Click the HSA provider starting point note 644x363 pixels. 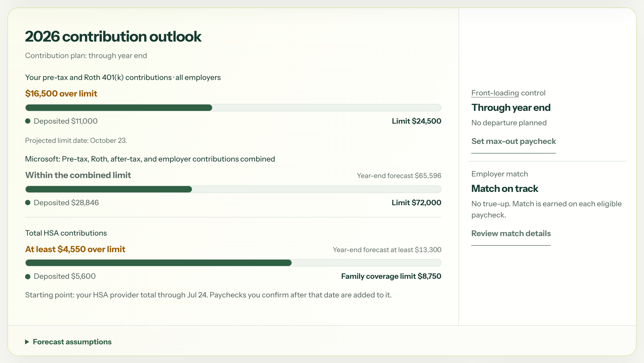(208, 295)
